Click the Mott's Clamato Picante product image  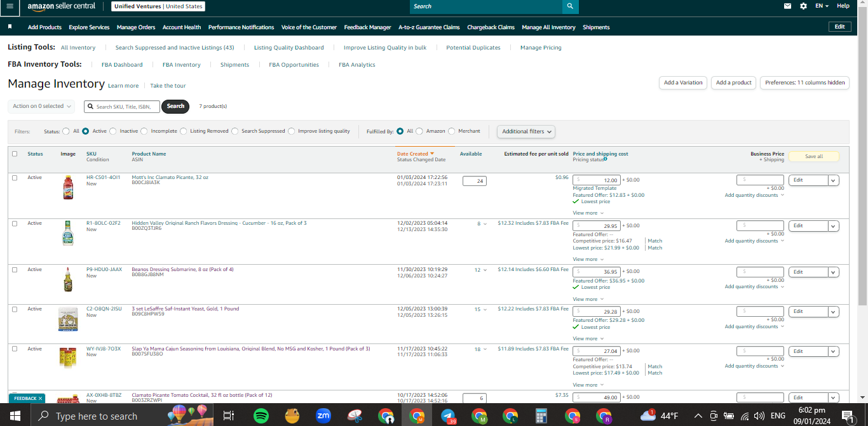[x=68, y=188]
